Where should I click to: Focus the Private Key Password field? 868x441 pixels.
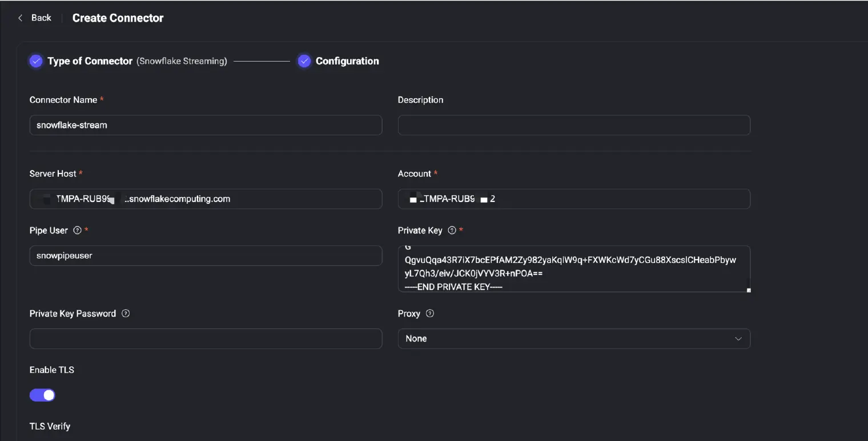click(x=206, y=338)
